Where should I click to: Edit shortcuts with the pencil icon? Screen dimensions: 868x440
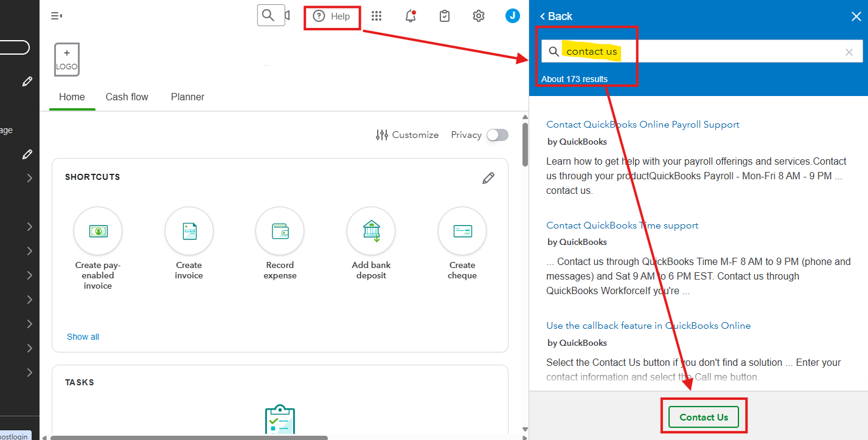click(488, 177)
